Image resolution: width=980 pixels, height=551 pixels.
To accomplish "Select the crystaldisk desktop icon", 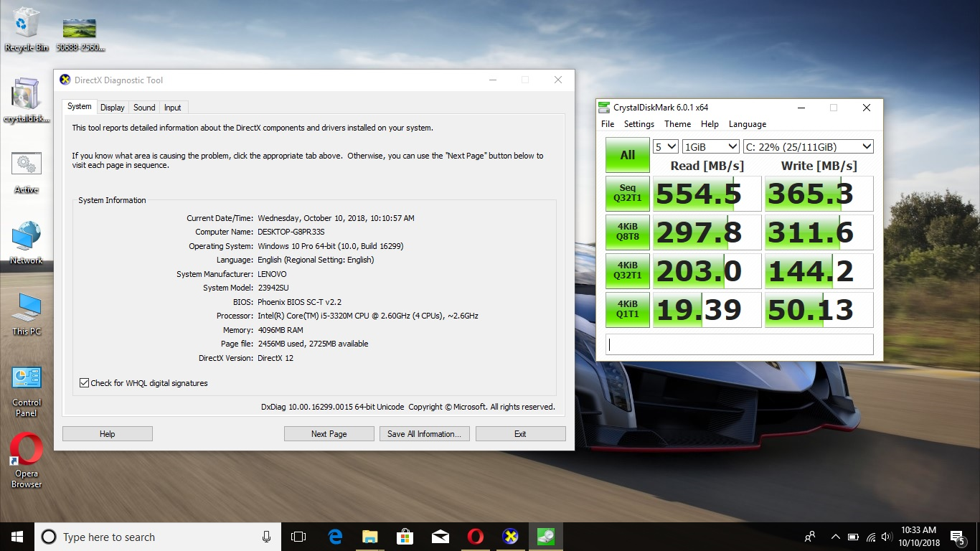I will pyautogui.click(x=27, y=101).
